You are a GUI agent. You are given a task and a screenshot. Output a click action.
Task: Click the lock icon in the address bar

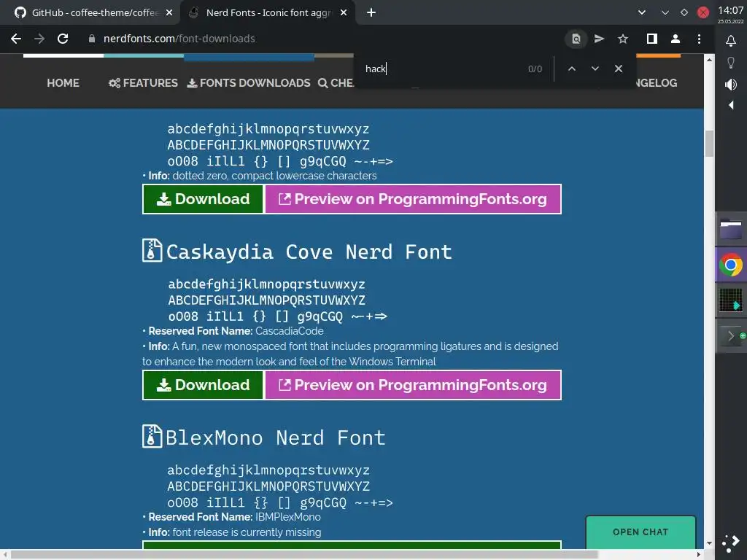point(92,39)
